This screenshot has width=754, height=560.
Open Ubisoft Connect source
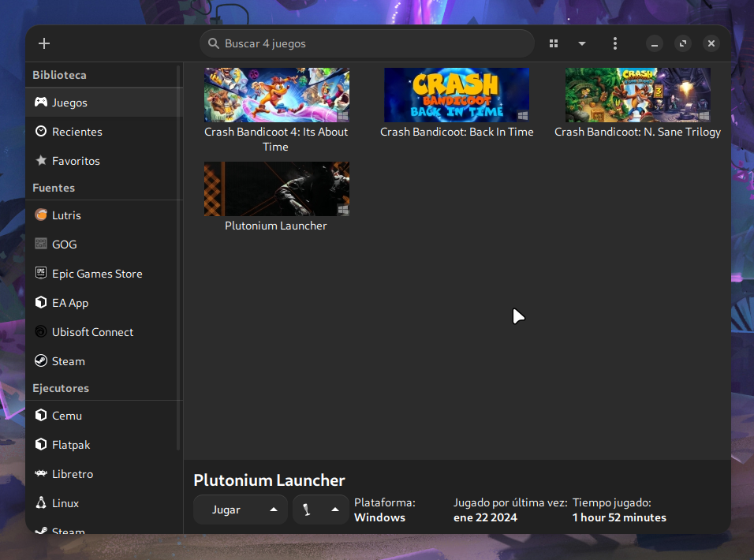[x=104, y=332]
